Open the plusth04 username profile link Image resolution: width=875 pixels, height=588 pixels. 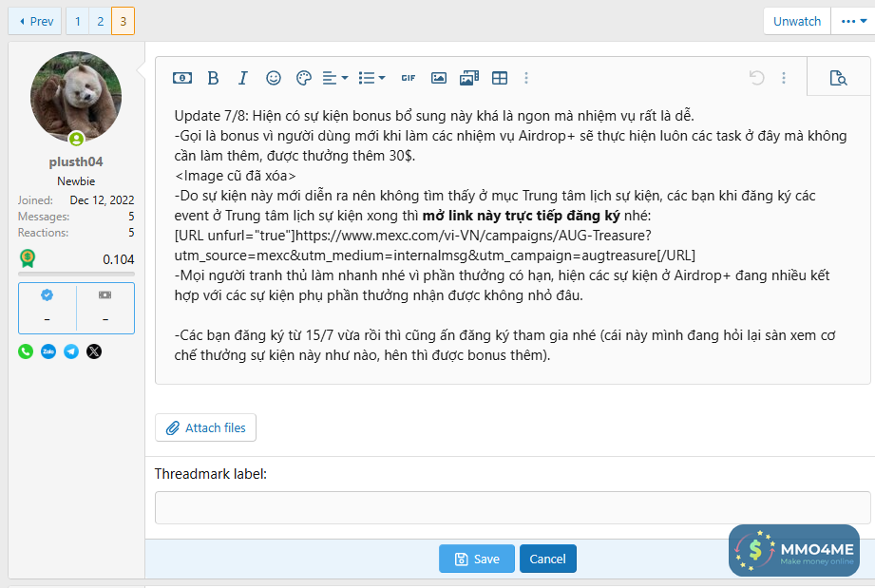(x=76, y=161)
